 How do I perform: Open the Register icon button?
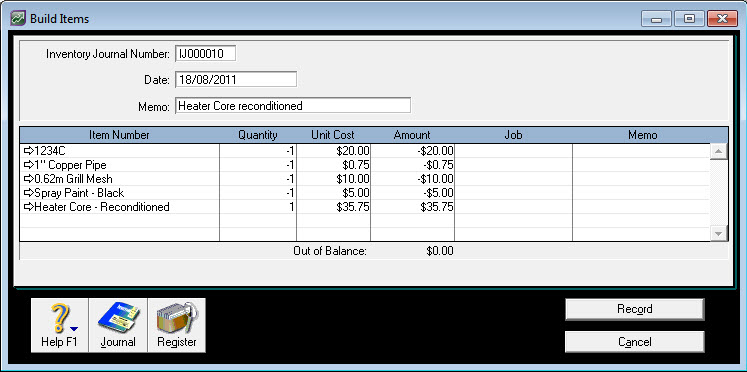point(177,325)
